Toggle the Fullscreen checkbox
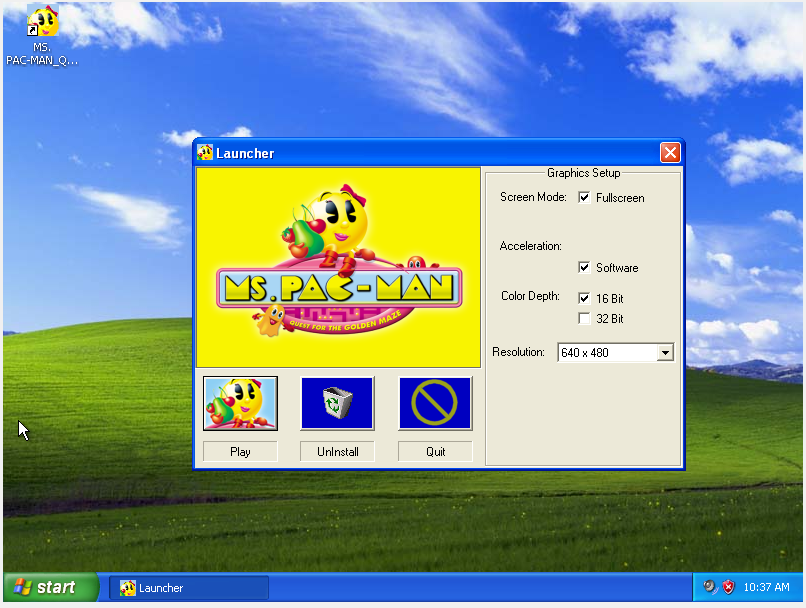This screenshot has height=608, width=806. click(584, 197)
